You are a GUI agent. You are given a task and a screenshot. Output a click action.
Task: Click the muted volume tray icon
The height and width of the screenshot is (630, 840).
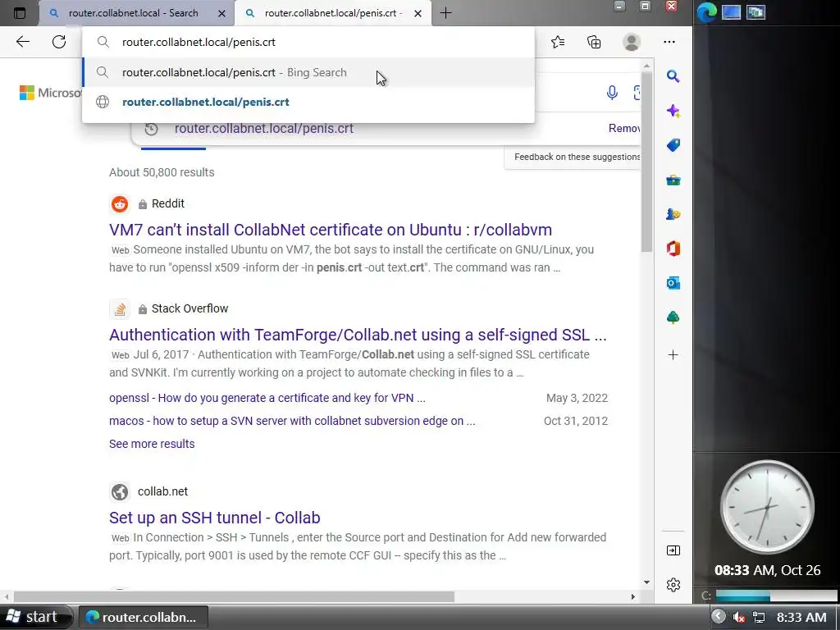739,617
